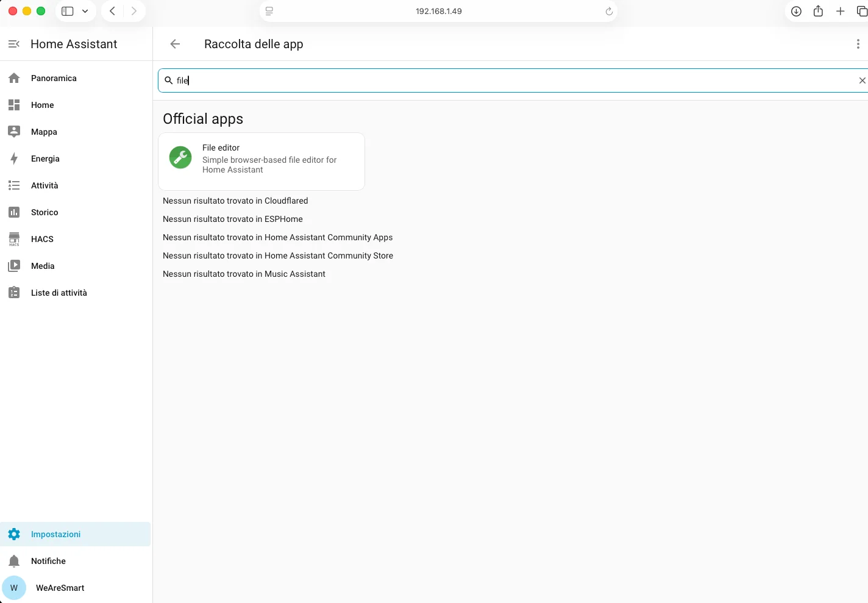Open the Home dashboard icon
Screen dimensions: 868x603
pos(14,105)
